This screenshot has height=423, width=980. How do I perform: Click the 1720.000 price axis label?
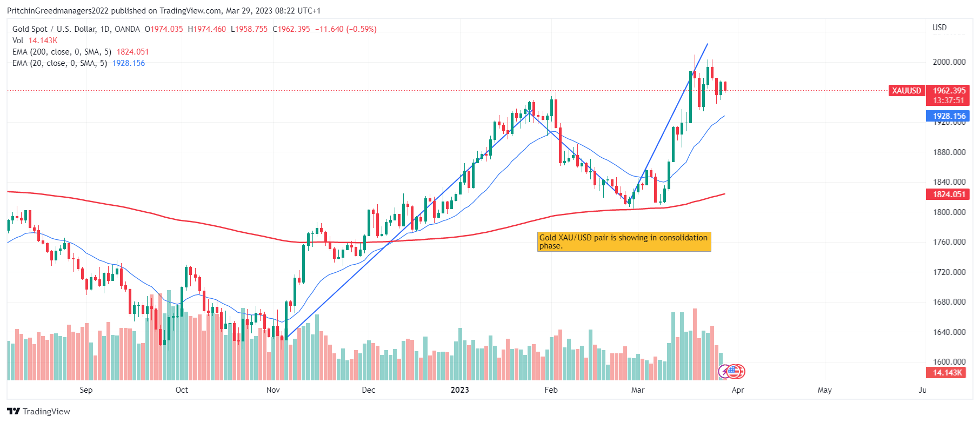(x=949, y=272)
